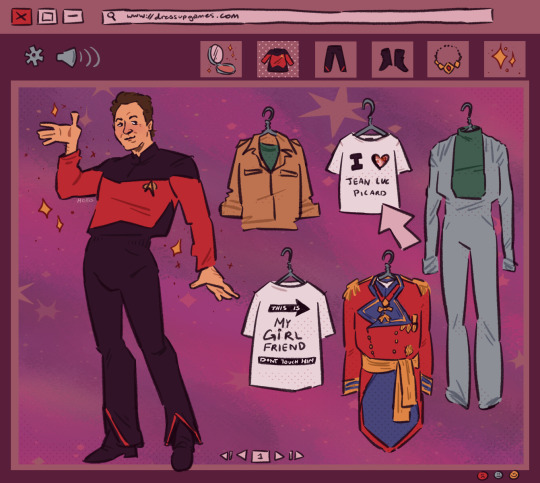Viewport: 540px width, 483px height.
Task: Maximize the browser window
Action: [x=47, y=16]
